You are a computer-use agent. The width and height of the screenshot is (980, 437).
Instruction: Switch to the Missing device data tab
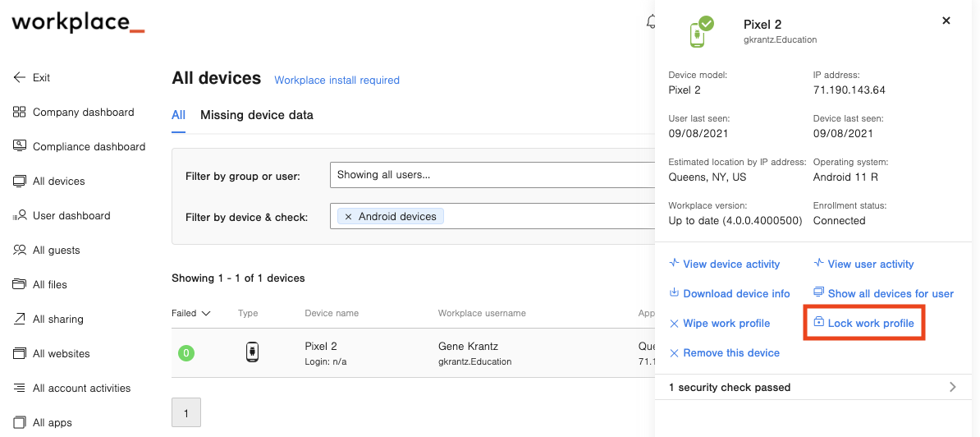257,115
